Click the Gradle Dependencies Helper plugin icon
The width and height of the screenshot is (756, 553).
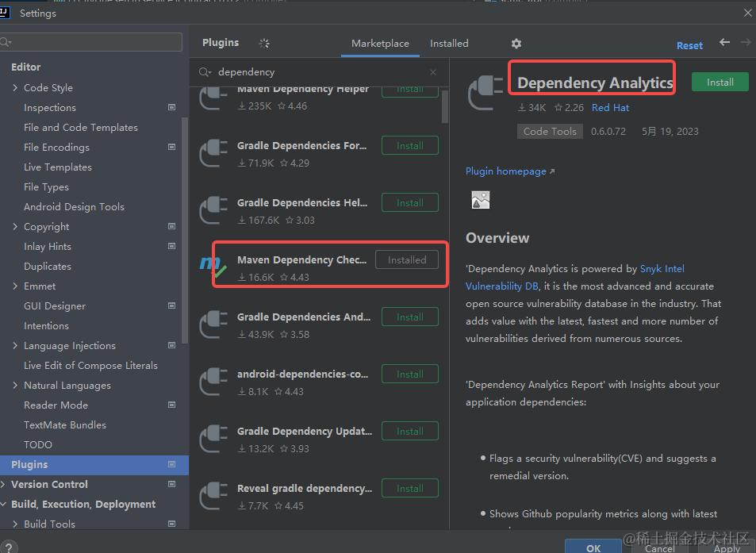[213, 210]
